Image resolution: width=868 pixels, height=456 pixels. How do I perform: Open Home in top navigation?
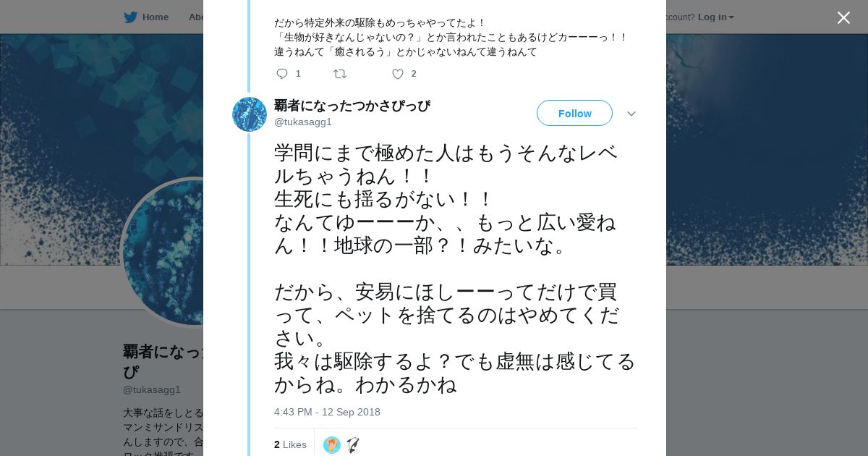click(x=155, y=17)
